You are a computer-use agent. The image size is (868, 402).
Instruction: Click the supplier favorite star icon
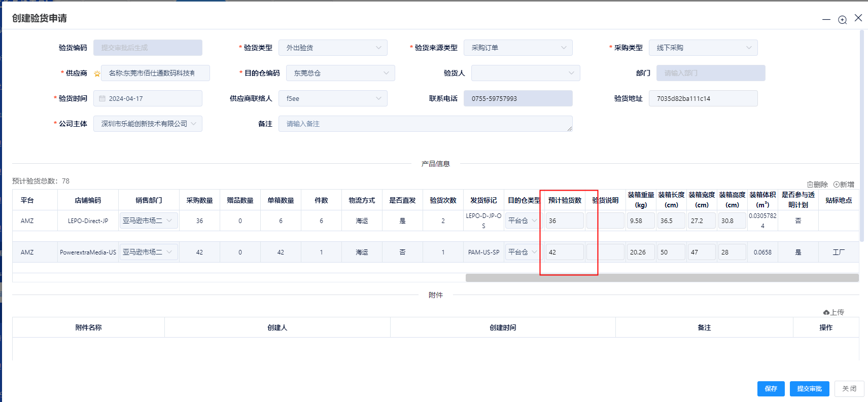[97, 74]
